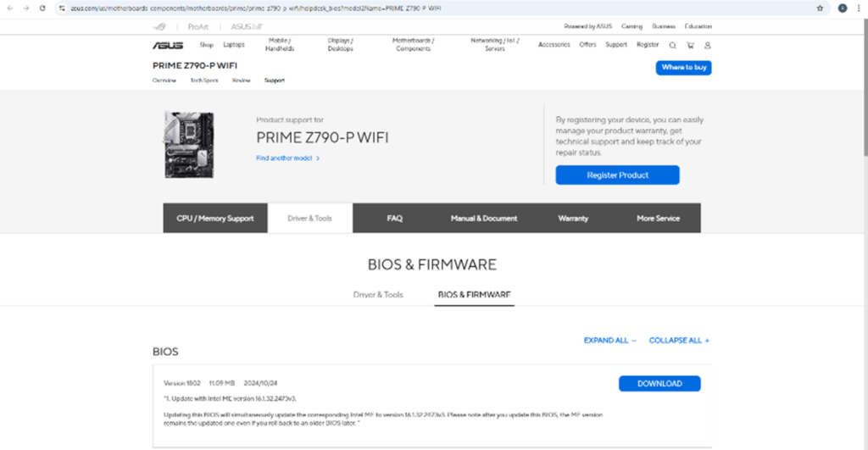Click the ASUS logo
This screenshot has width=868, height=450.
[168, 46]
